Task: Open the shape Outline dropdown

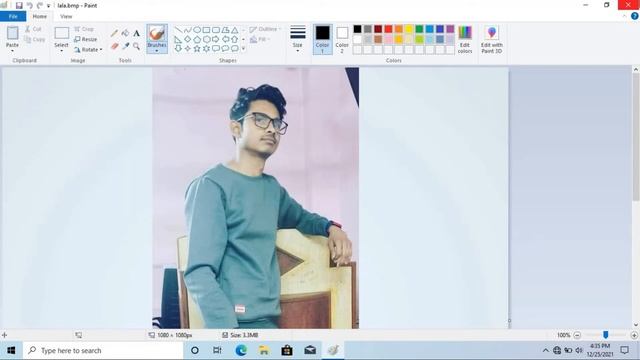Action: click(265, 29)
